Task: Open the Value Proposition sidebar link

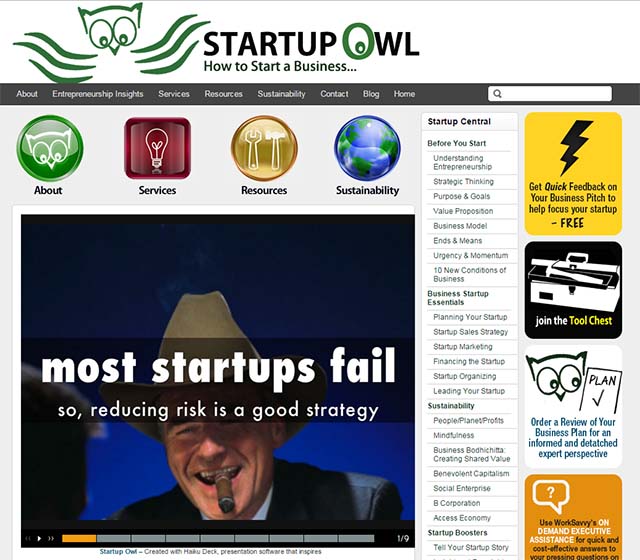Action: 463,211
